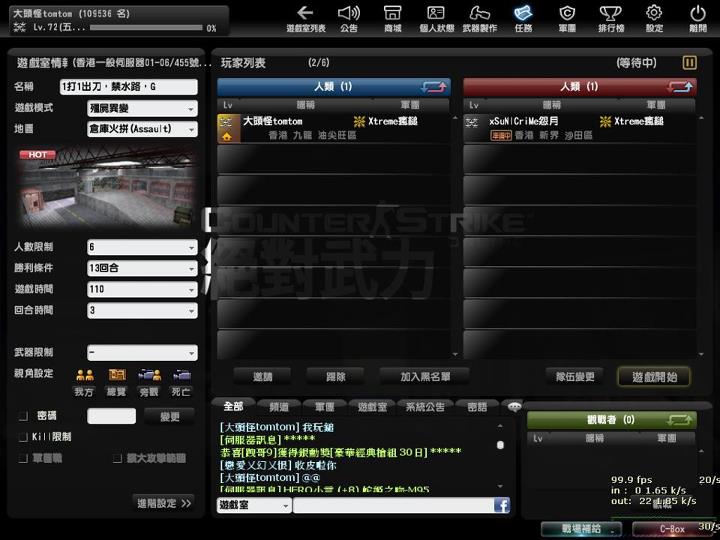Select the 我方 own-team view icon
Image resolution: width=720 pixels, height=540 pixels.
(84, 376)
